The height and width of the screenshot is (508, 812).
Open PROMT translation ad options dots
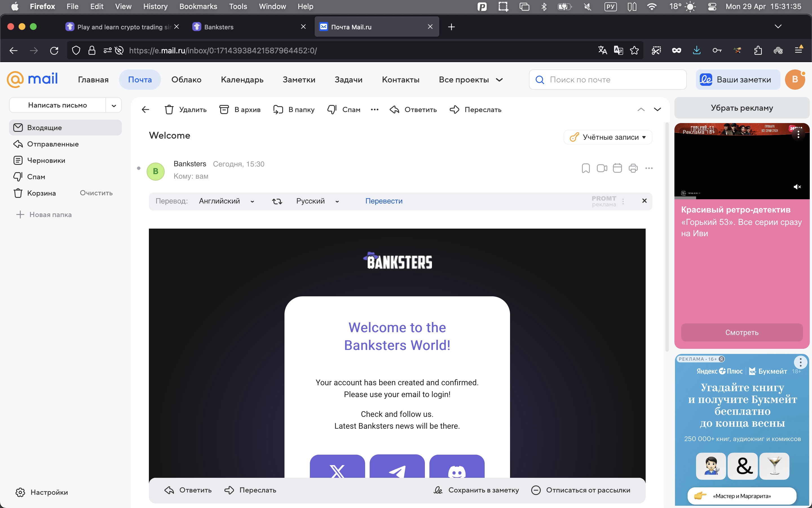click(x=623, y=201)
